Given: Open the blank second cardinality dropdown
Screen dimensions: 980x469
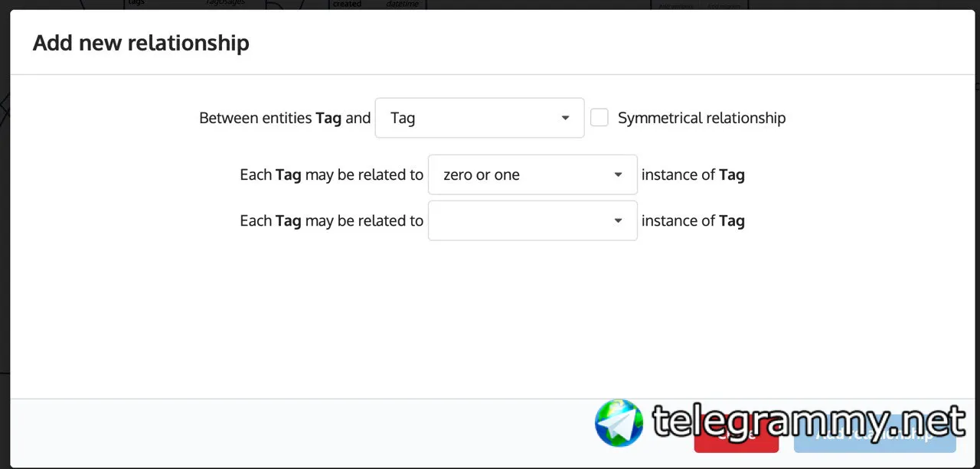Looking at the screenshot, I should tap(531, 221).
